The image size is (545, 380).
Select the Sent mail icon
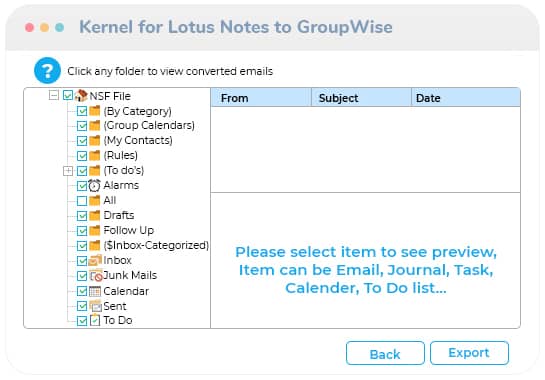(95, 306)
